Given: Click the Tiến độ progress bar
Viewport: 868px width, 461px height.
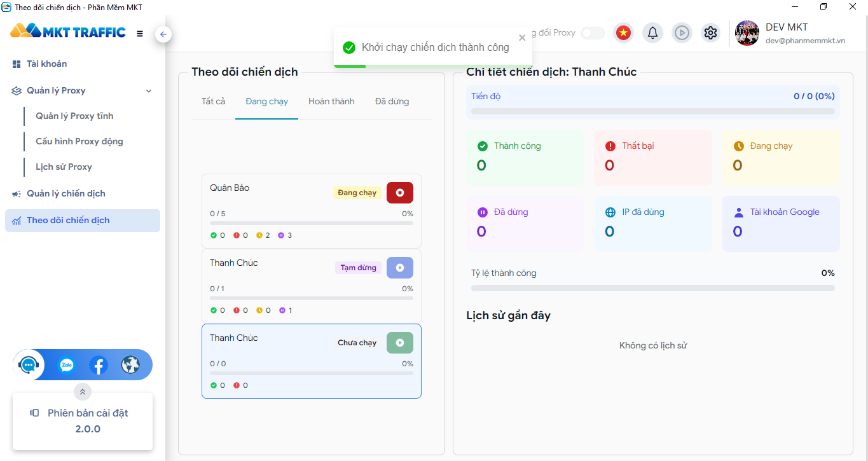Looking at the screenshot, I should click(x=653, y=111).
